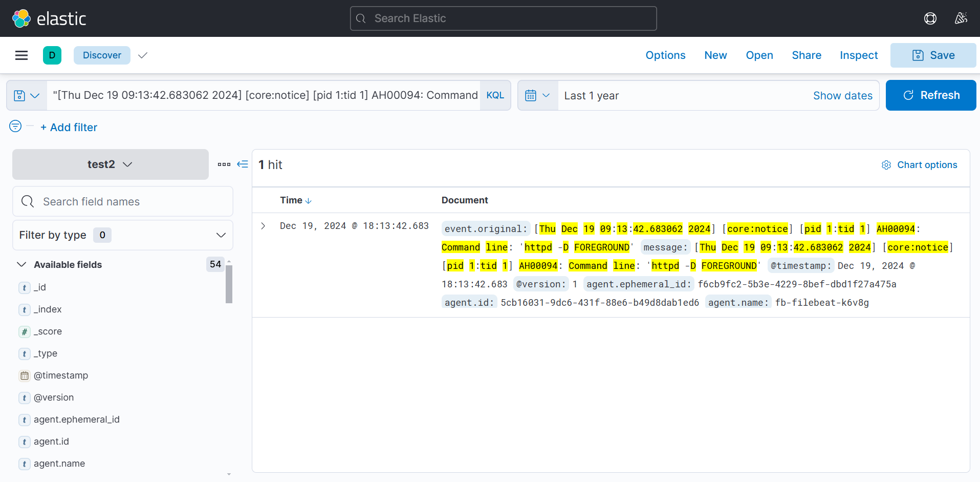
Task: Click Show dates link
Action: 843,96
